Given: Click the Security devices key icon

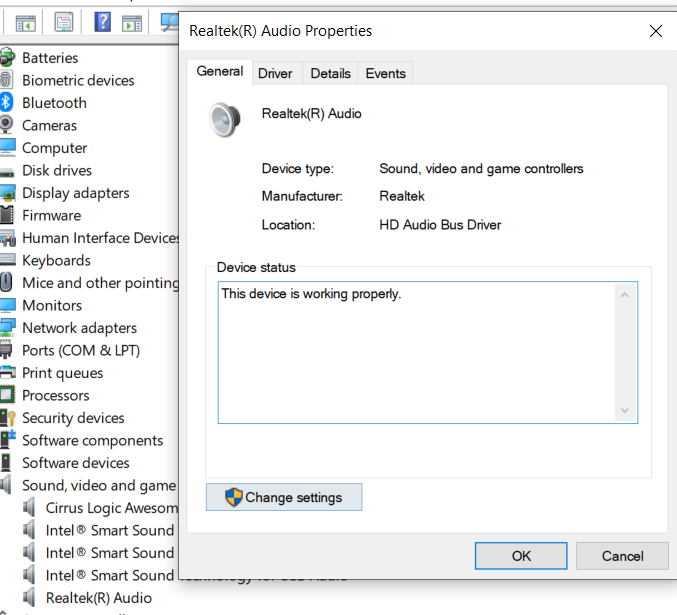Looking at the screenshot, I should [x=8, y=418].
